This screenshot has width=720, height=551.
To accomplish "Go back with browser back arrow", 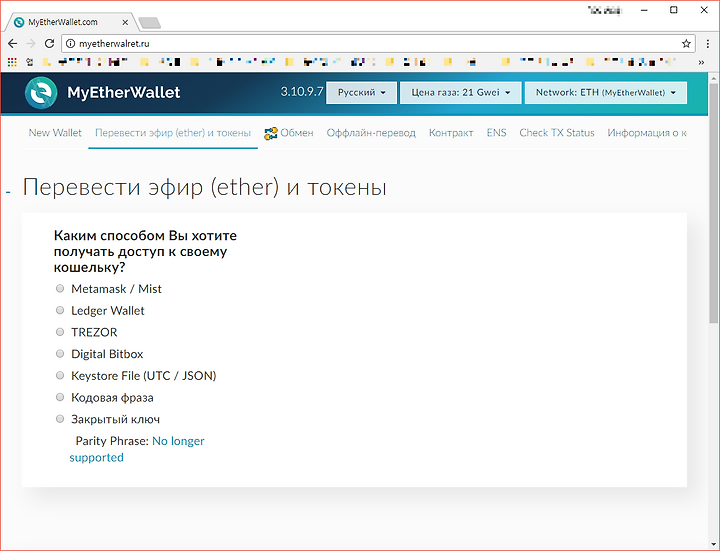I will (12, 44).
